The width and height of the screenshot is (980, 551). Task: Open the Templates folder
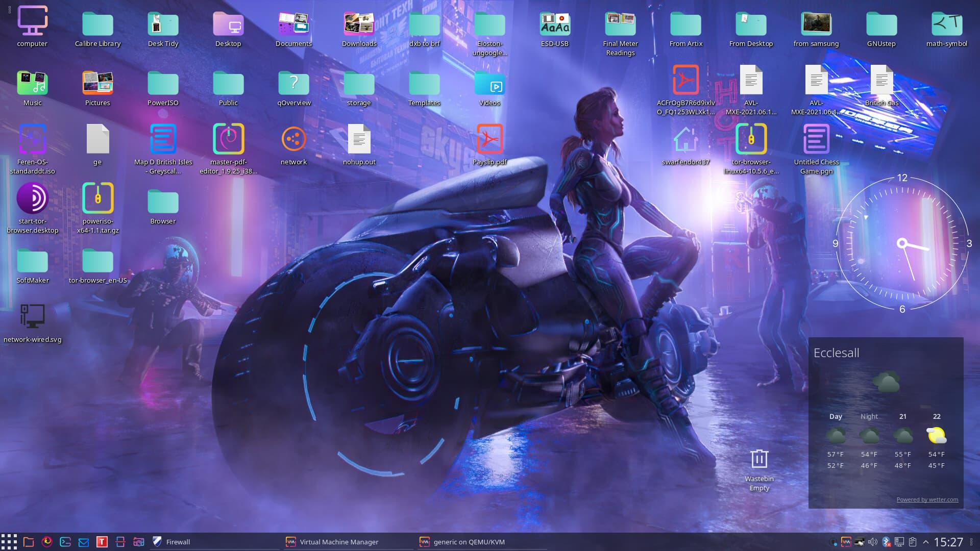[424, 88]
